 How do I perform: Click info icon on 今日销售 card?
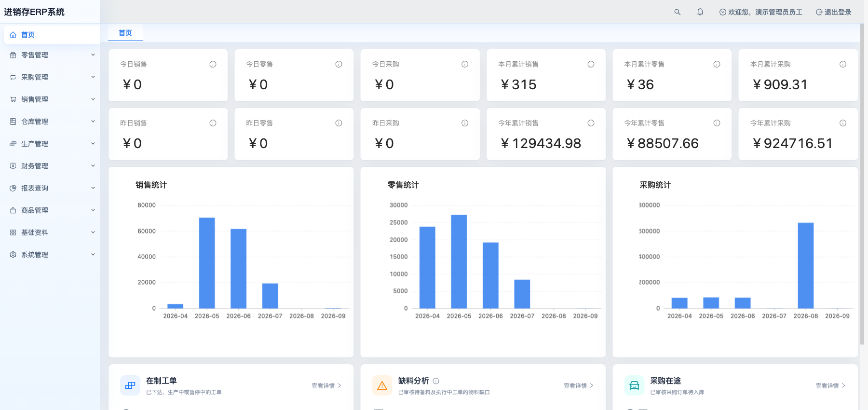pos(213,64)
